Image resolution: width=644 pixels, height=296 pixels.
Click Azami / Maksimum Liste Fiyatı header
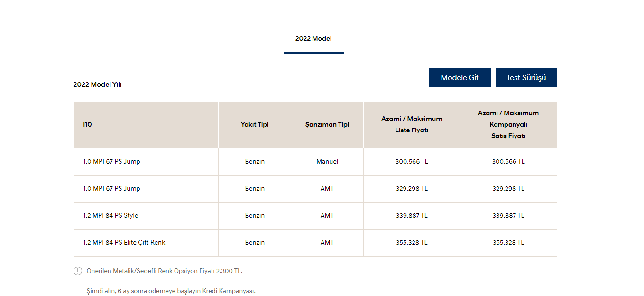point(412,124)
